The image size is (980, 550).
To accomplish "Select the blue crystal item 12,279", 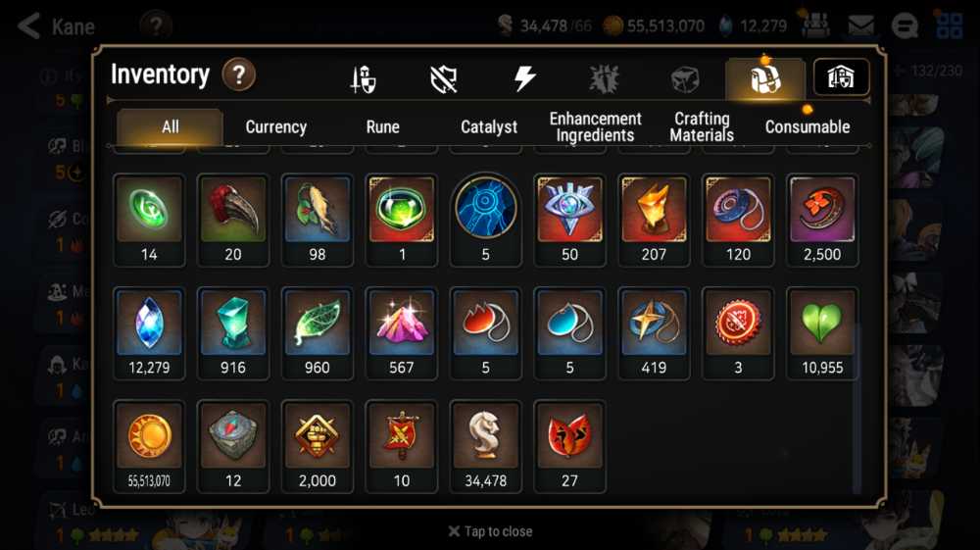I will pyautogui.click(x=149, y=333).
